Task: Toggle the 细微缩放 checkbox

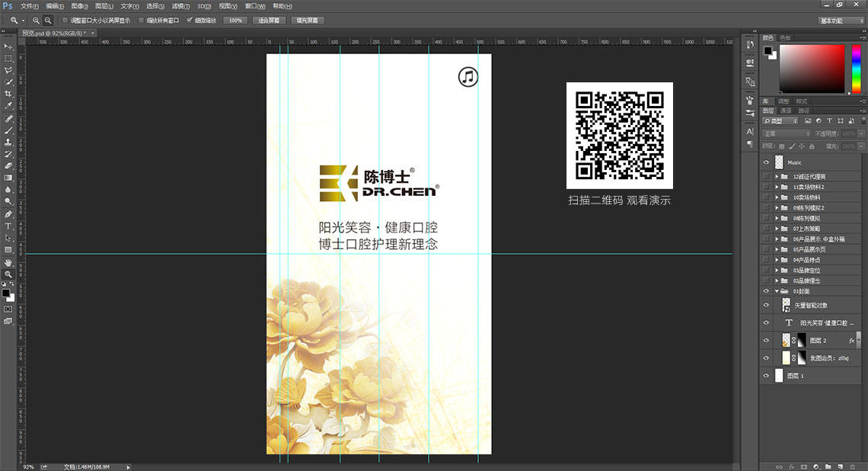Action: click(190, 21)
